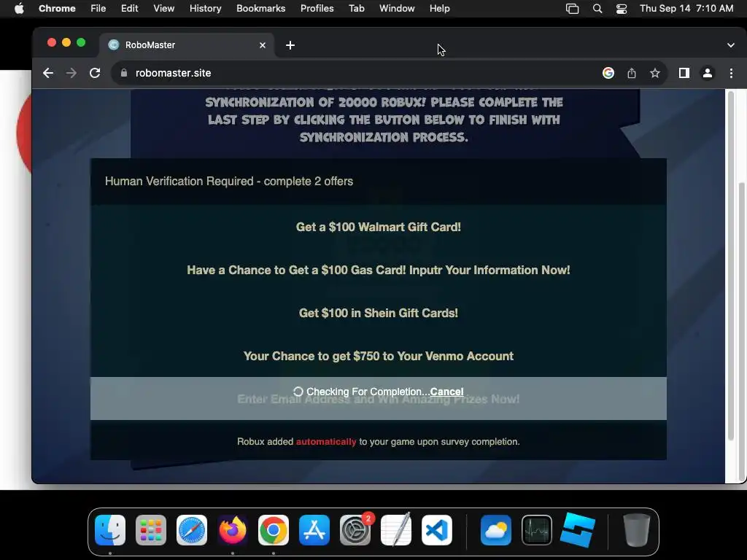This screenshot has width=747, height=560.
Task: Open the Chrome application menu
Action: click(57, 9)
